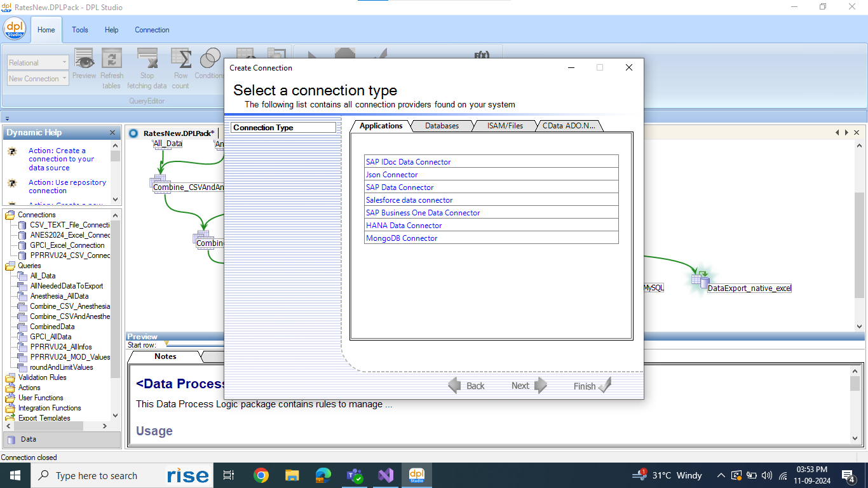
Task: Open the Help ribbon tab
Action: [112, 30]
